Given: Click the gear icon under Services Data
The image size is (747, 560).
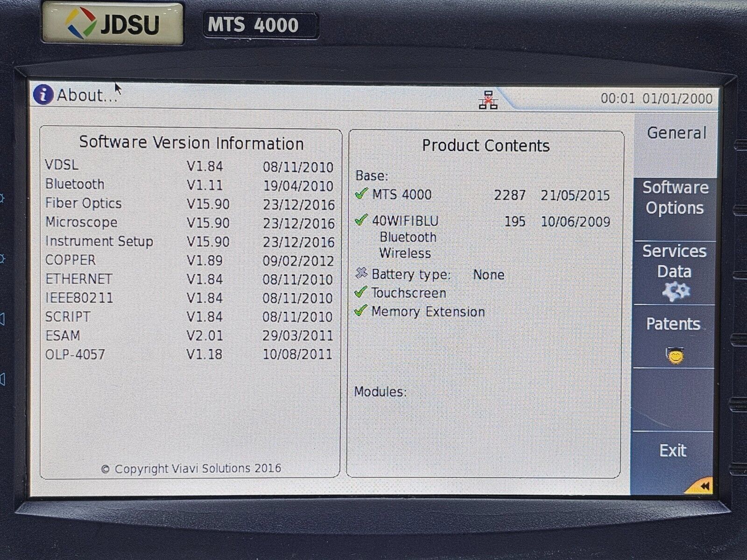Looking at the screenshot, I should click(x=675, y=292).
